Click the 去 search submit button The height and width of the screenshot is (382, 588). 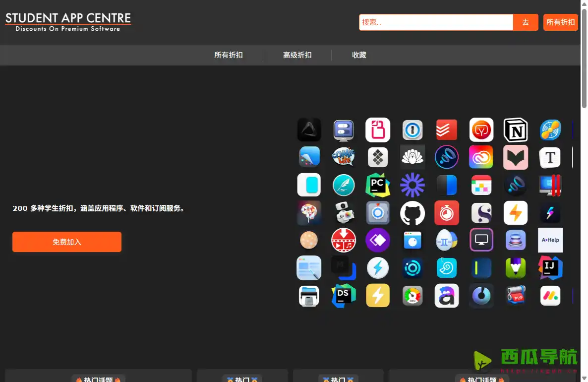click(x=526, y=22)
